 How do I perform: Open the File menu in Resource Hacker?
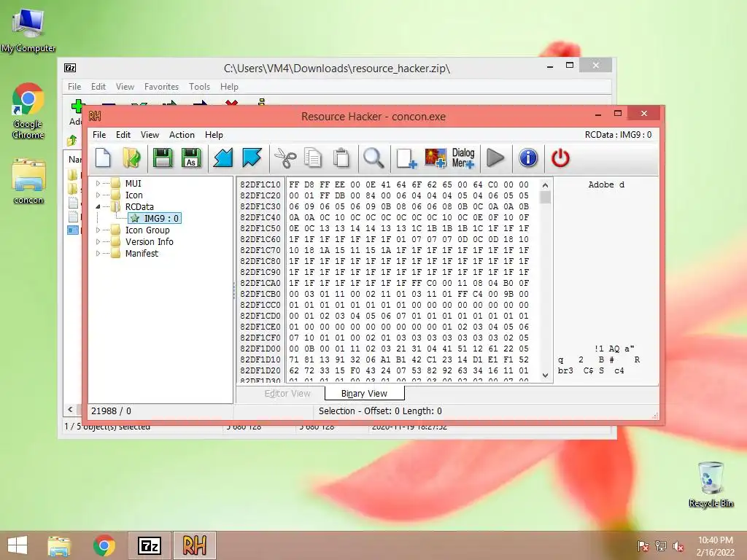tap(99, 135)
